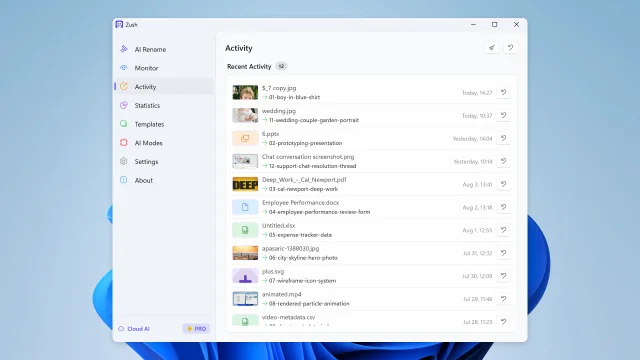Screen dimensions: 640x360
Task: Undo rename of wedding.jpg
Action: 504,116
